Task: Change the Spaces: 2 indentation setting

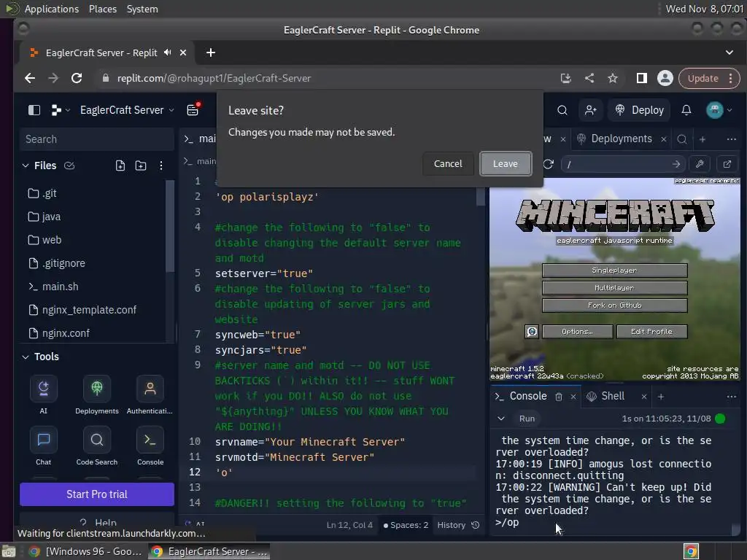Action: click(x=406, y=525)
